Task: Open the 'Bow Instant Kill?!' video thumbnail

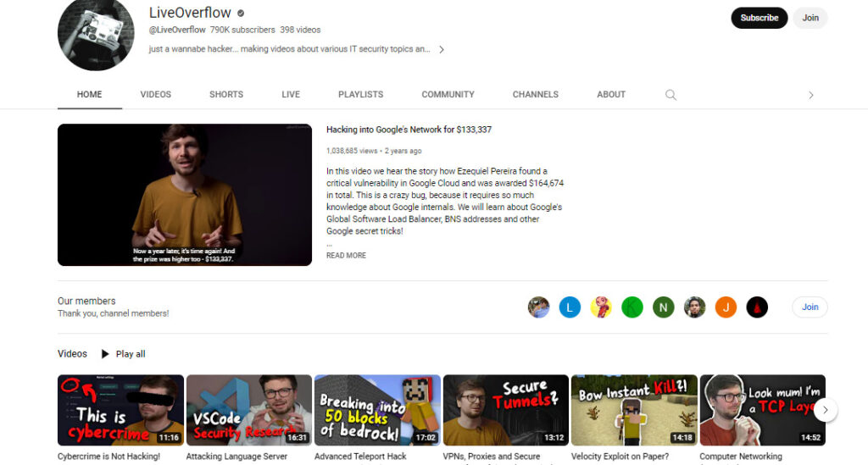Action: tap(634, 410)
